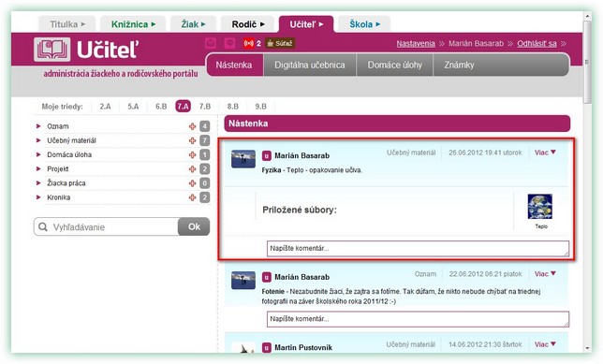Click the date 26.06.2012 19:41 utorok

tap(485, 153)
